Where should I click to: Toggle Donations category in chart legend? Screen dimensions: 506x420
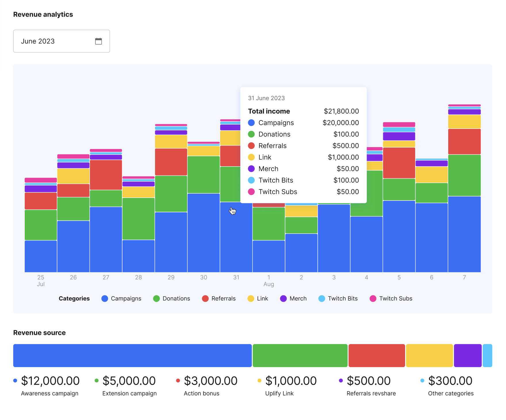[172, 299]
